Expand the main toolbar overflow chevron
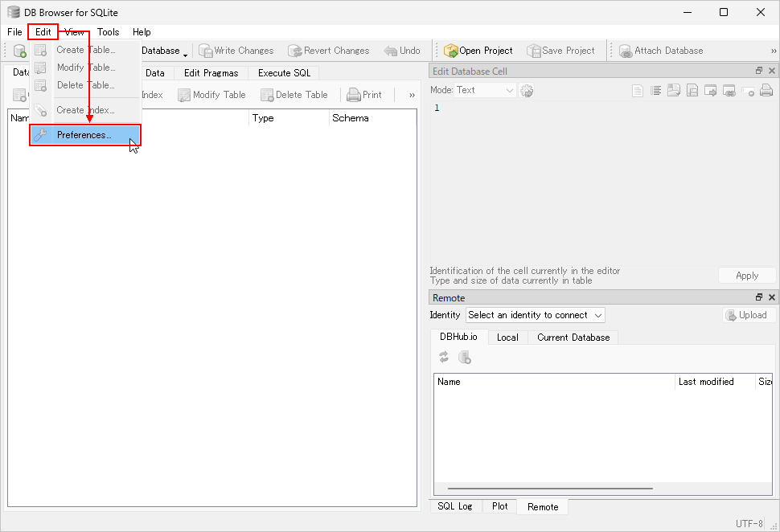The image size is (780, 532). (x=774, y=51)
